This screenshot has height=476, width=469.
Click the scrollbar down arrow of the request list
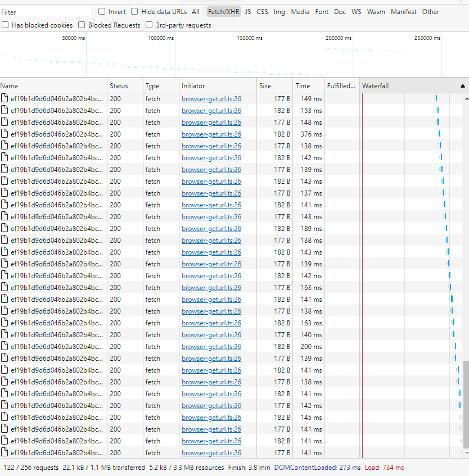pos(466,452)
